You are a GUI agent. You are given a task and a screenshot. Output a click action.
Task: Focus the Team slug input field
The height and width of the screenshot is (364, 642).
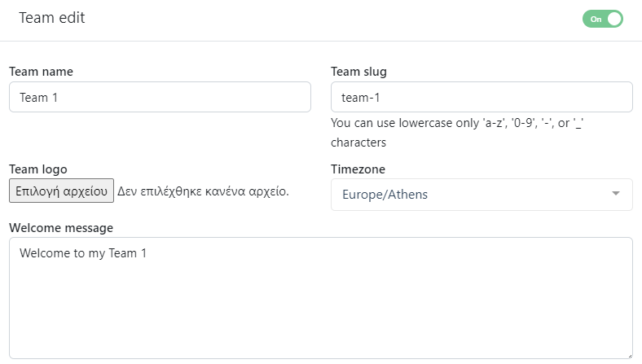482,97
